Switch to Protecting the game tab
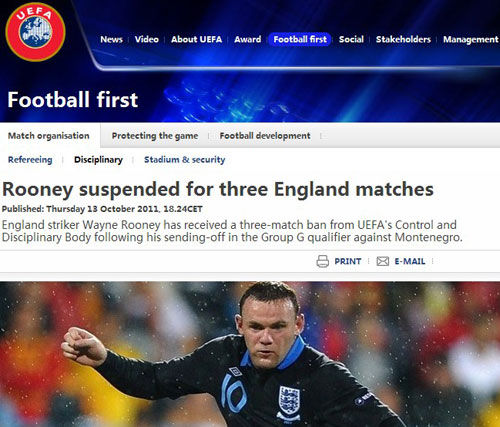 click(155, 136)
